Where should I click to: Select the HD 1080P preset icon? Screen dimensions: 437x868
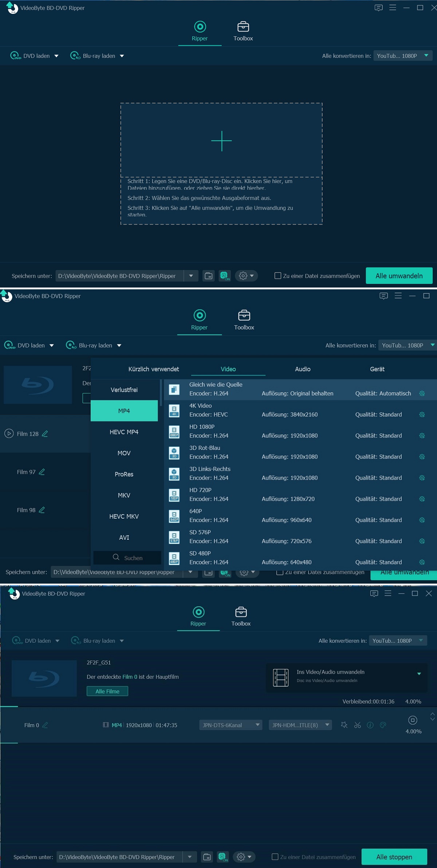(x=174, y=432)
